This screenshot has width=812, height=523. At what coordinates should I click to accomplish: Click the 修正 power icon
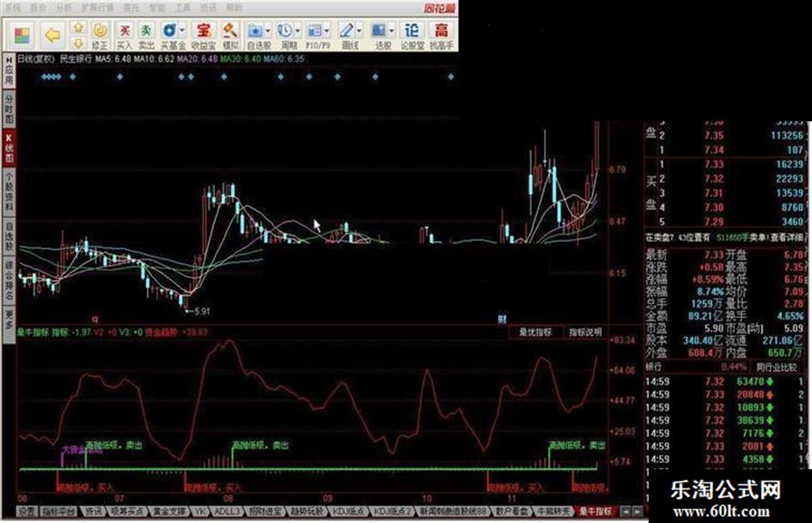(x=100, y=30)
